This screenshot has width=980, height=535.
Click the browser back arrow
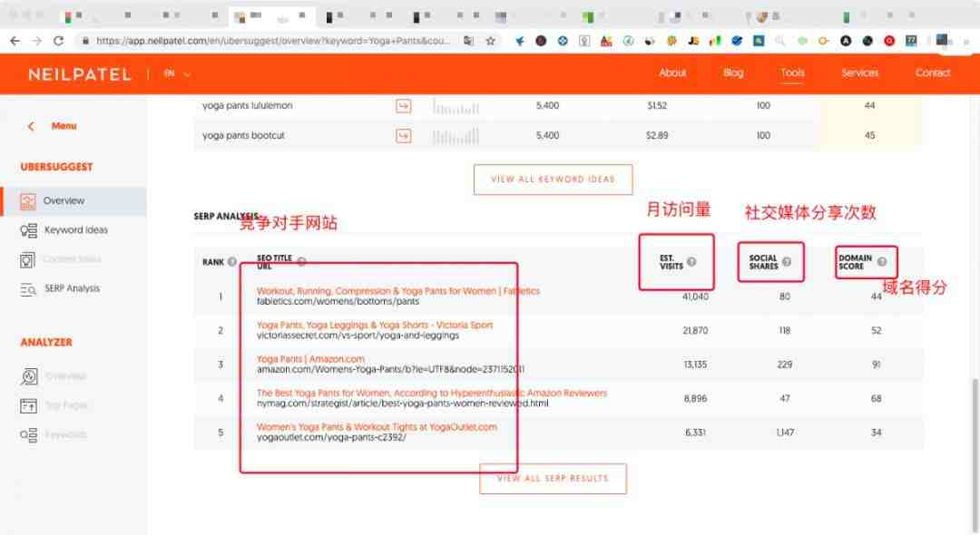click(x=15, y=41)
